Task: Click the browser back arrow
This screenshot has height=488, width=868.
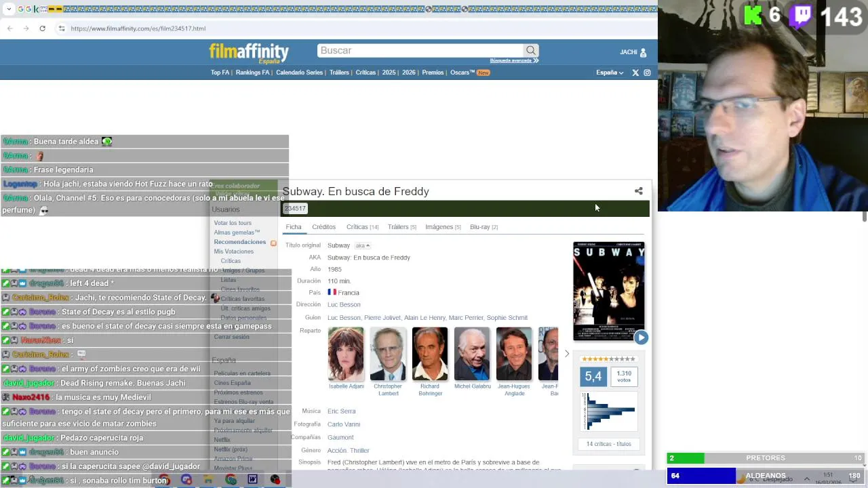Action: (9, 28)
